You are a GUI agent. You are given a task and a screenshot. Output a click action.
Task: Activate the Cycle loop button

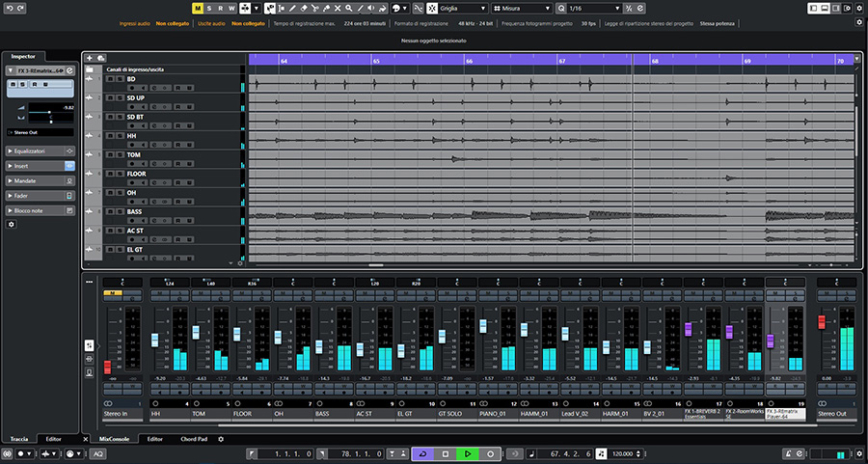click(422, 453)
